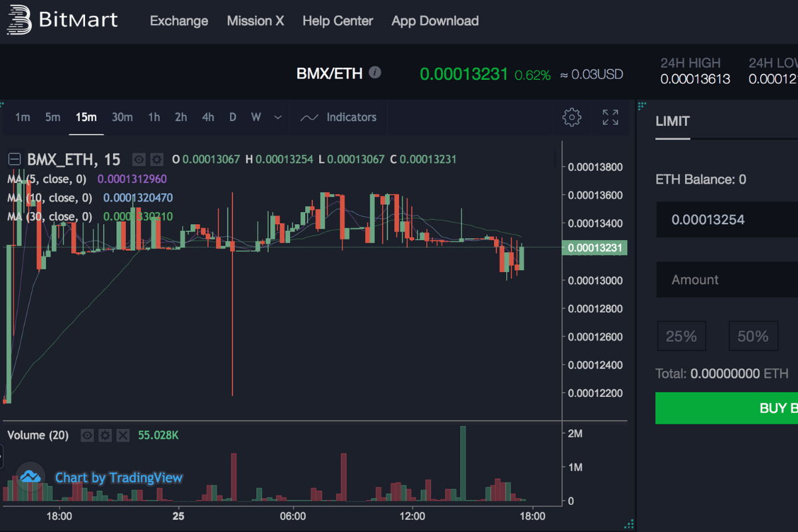798x532 pixels.
Task: Select the 15m timeframe
Action: pos(86,117)
